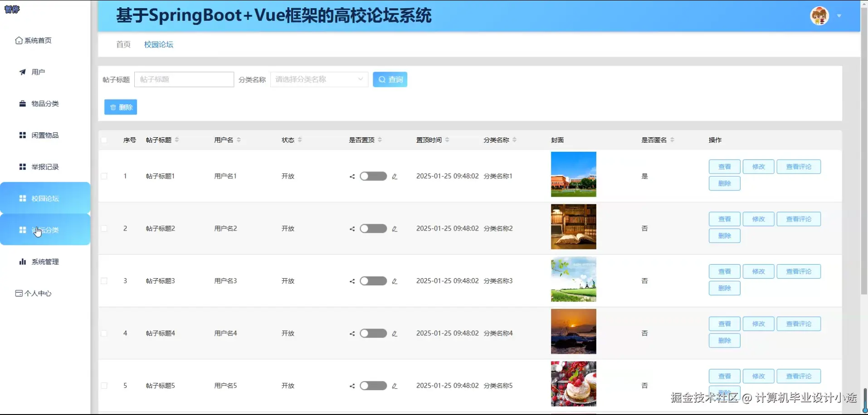
Task: Open the 请选择分类名称 dropdown
Action: 318,79
